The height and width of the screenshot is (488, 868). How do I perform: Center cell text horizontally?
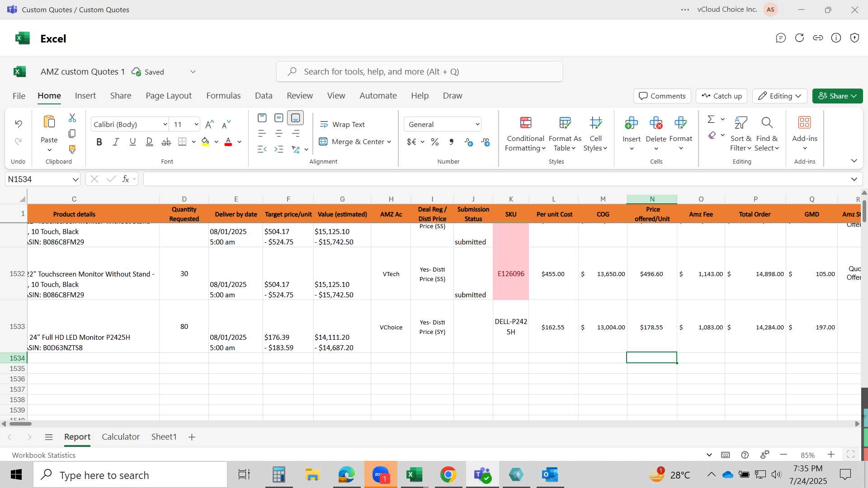[279, 133]
